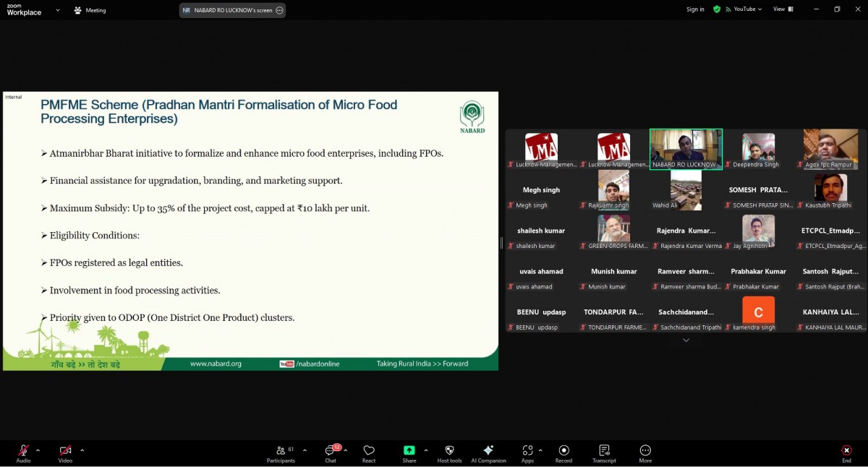
Task: Click the green encryption shield icon
Action: tap(717, 9)
